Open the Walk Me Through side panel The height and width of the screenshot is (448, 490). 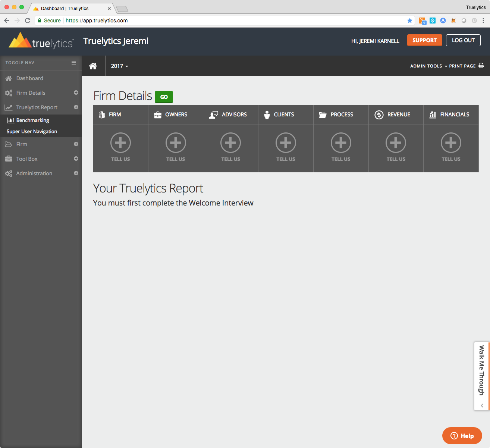point(481,376)
